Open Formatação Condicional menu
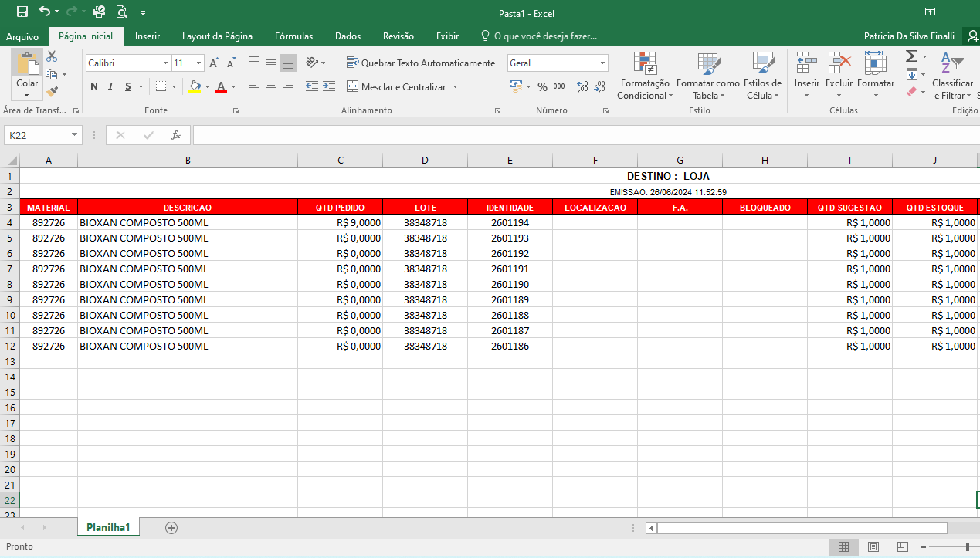 tap(645, 76)
